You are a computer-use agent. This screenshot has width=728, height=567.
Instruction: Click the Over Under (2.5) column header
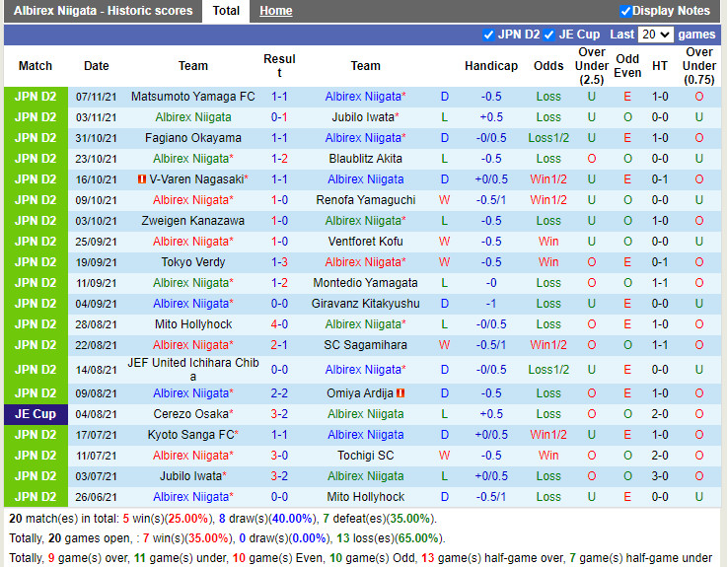click(x=592, y=66)
